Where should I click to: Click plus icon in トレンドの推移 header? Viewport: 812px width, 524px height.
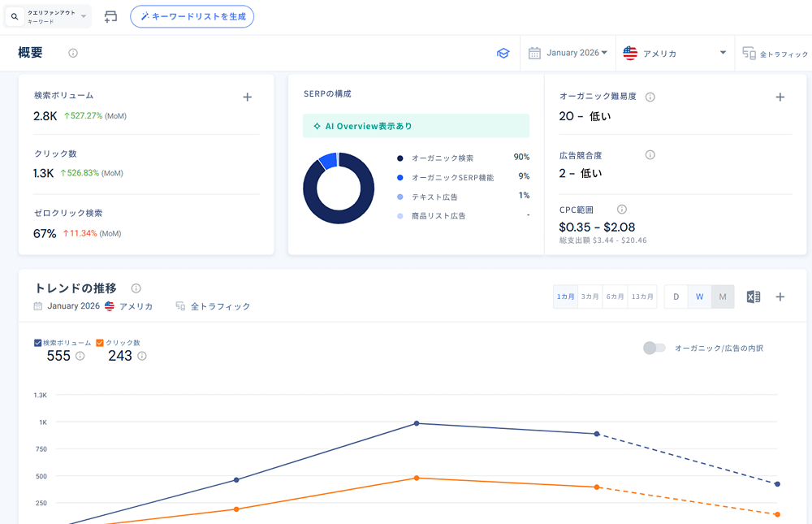pyautogui.click(x=780, y=297)
